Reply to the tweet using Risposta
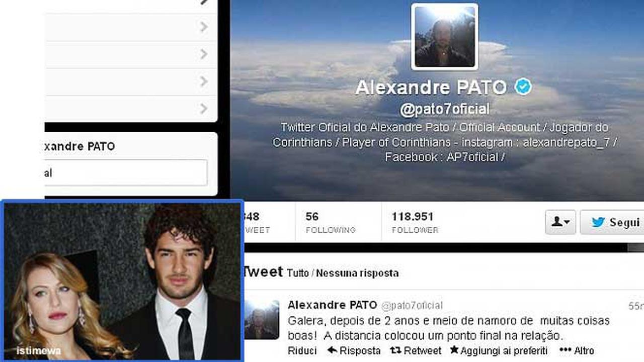The image size is (644, 362). [x=353, y=350]
